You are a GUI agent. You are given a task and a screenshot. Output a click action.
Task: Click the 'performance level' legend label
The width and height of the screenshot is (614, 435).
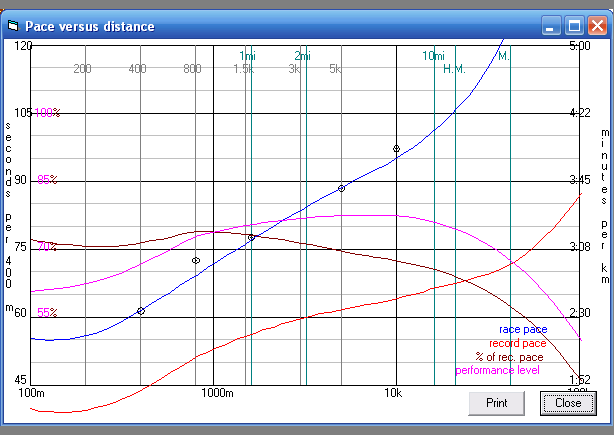[x=497, y=370]
